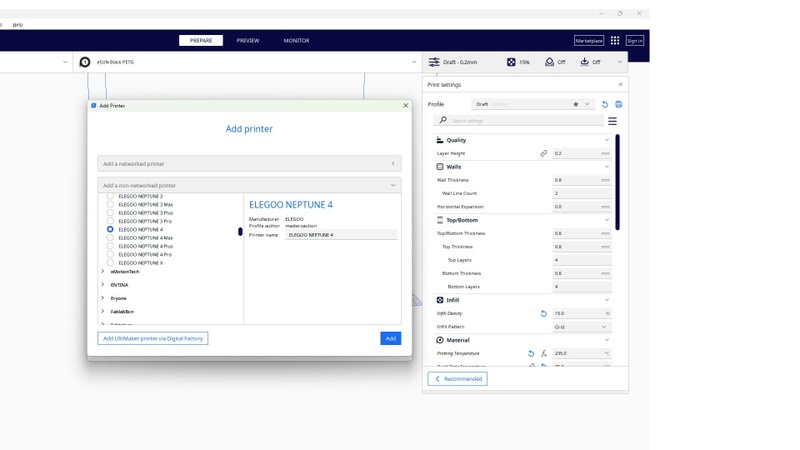The height and width of the screenshot is (450, 800).
Task: Click the fx formula icon beside Printing Temperature
Action: [x=543, y=353]
